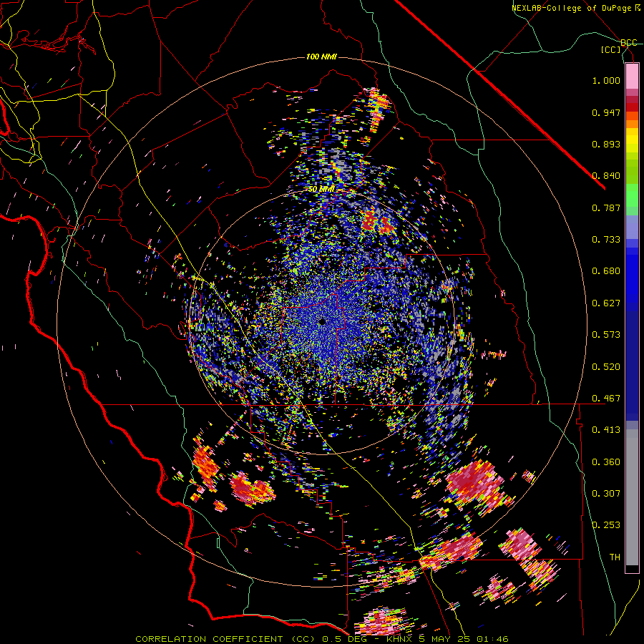Click the 01:46 timestamp in the caption
Image resolution: width=644 pixels, height=644 pixels.
[x=493, y=639]
